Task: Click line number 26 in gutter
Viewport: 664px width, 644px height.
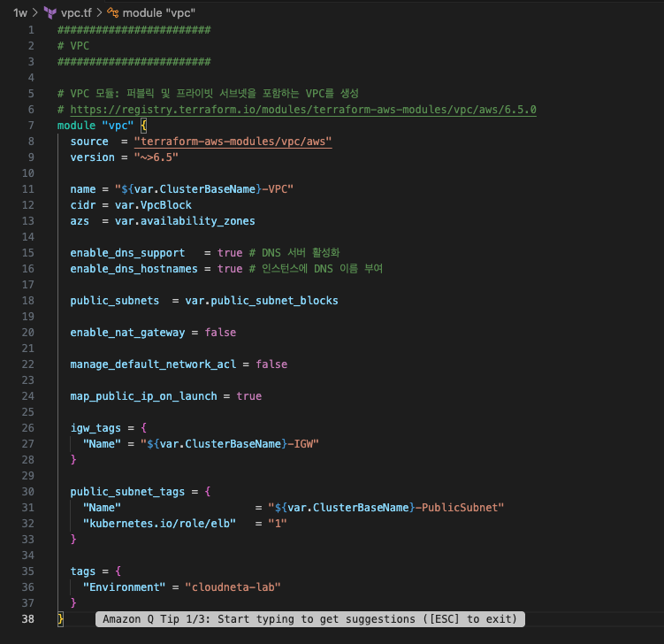Action: [x=28, y=428]
